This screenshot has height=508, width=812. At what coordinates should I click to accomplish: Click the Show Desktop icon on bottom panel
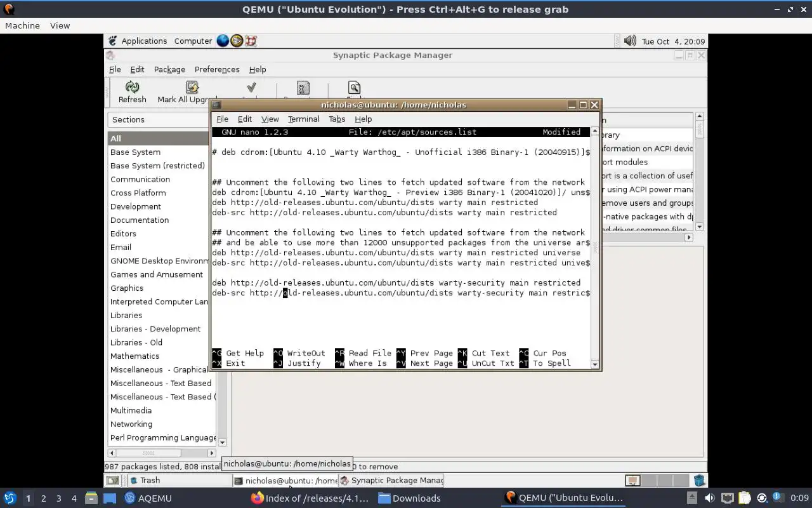coord(112,481)
